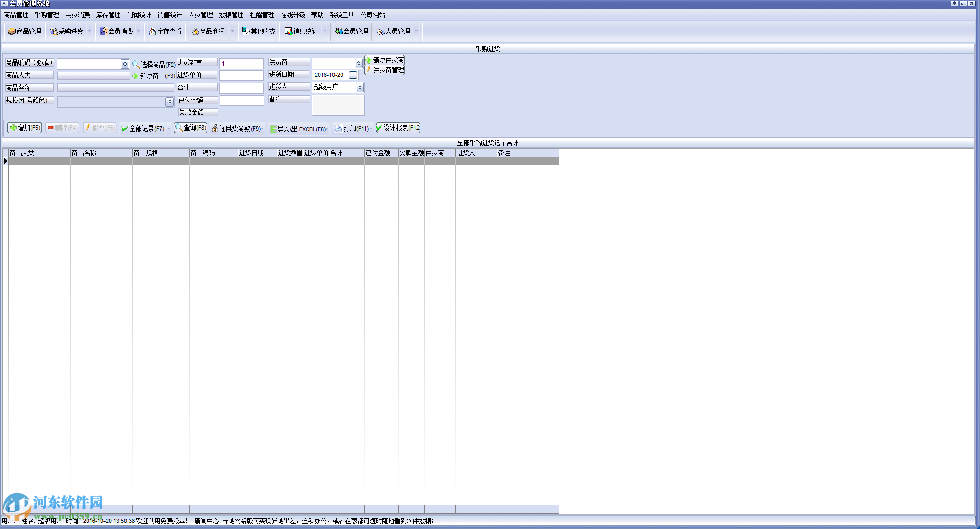
Task: Click 导入/出 EXCEL(F8) button
Action: pos(298,129)
